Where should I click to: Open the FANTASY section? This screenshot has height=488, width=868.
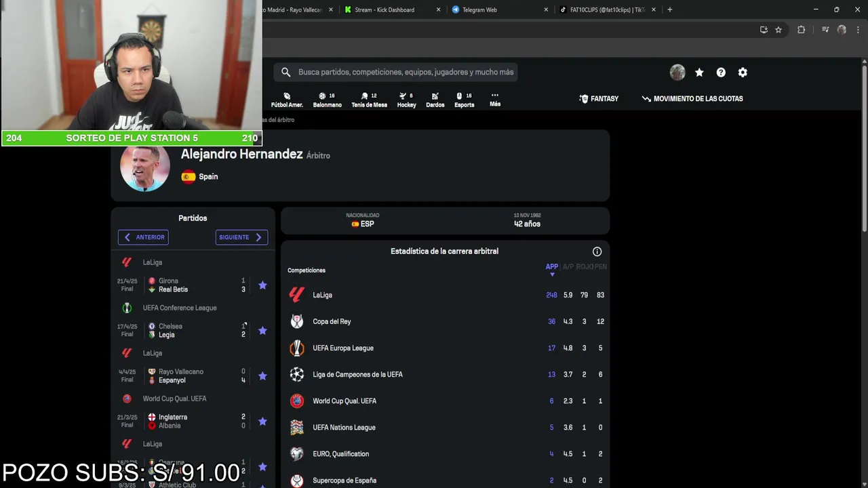click(x=599, y=99)
